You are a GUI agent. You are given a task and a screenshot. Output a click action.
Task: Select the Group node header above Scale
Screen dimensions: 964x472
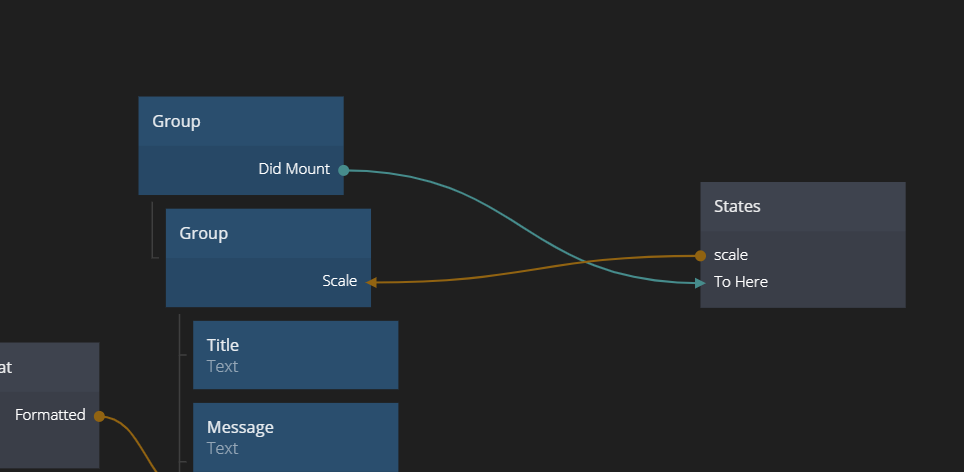pyautogui.click(x=267, y=234)
